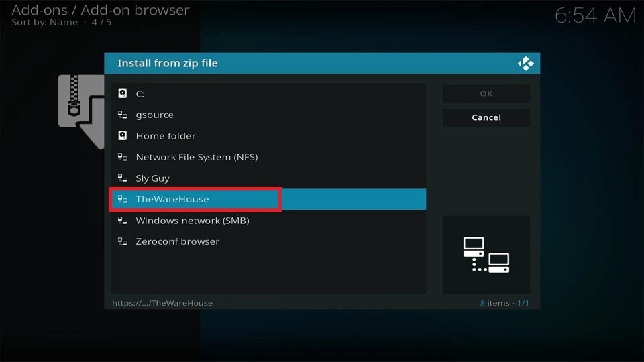Image resolution: width=644 pixels, height=362 pixels.
Task: Choose Windows network (SMB)
Action: click(x=268, y=221)
